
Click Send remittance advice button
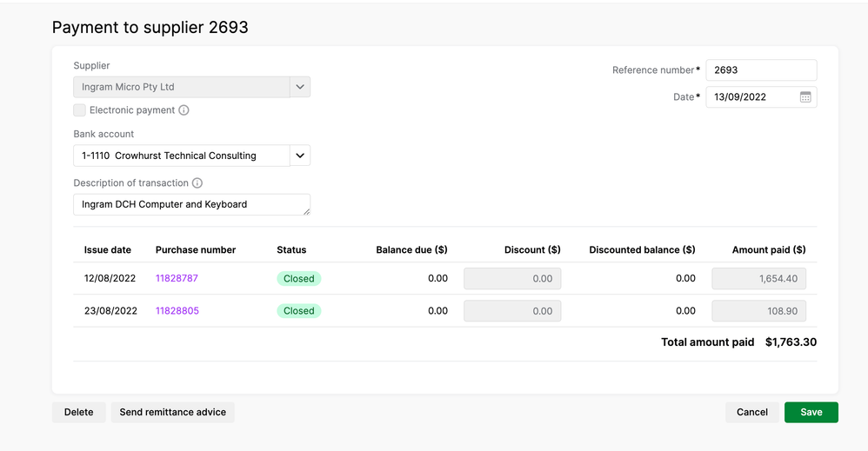point(172,412)
